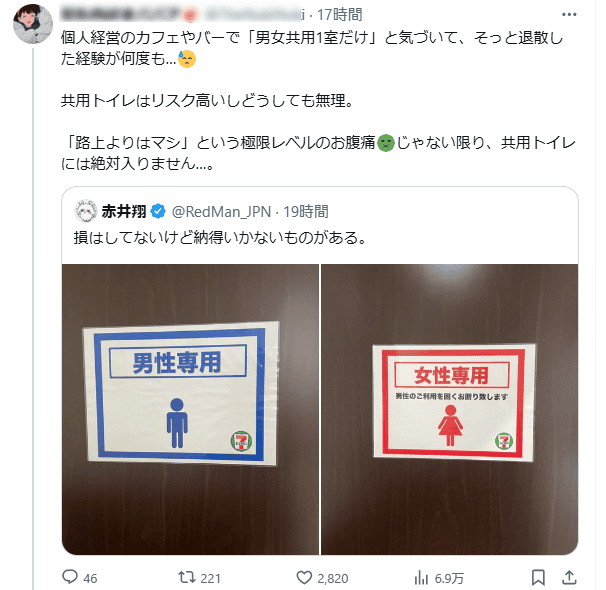
Task: Open the blue 男性専用 sign photo
Action: click(191, 409)
